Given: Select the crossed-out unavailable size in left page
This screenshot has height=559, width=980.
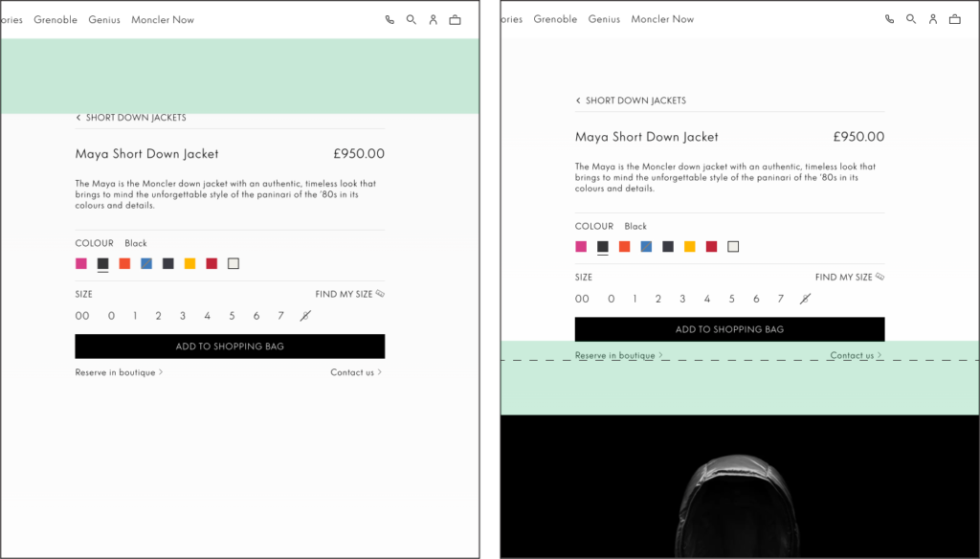Looking at the screenshot, I should click(305, 316).
